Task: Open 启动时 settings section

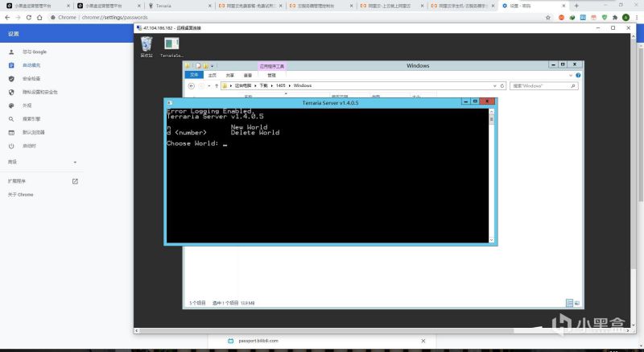Action: [29, 147]
